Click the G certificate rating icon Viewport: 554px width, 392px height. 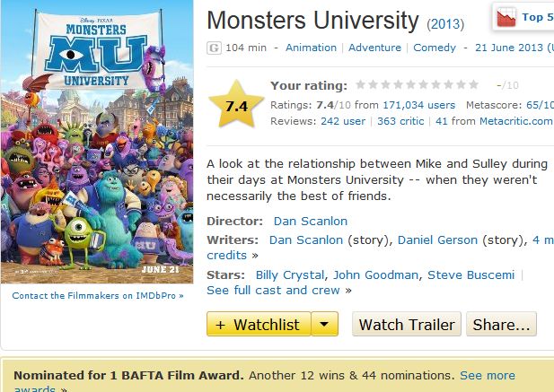(214, 48)
